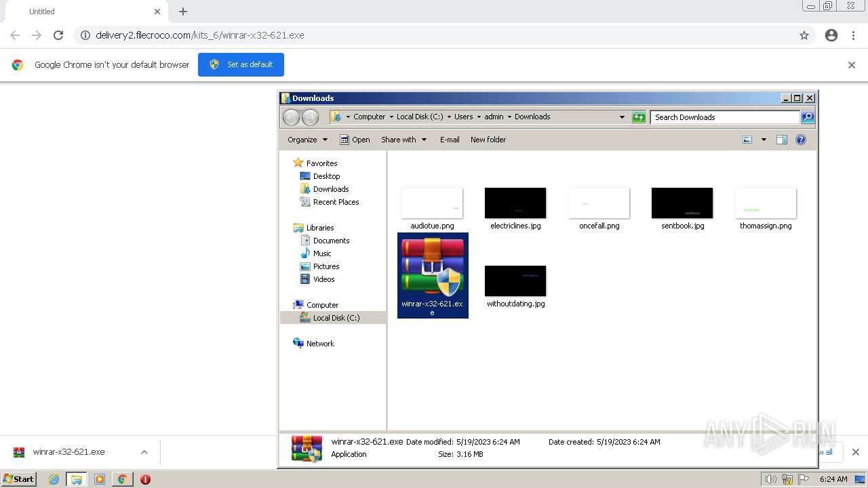
Task: Click Set as default button
Action: click(x=241, y=64)
